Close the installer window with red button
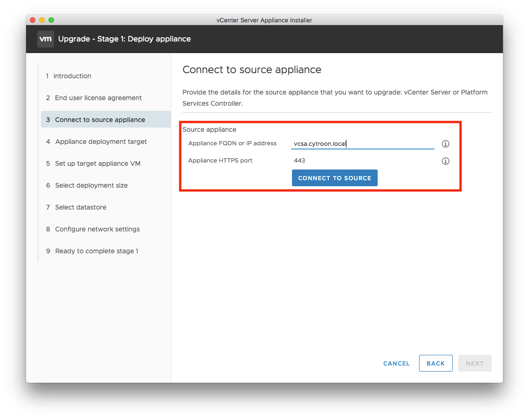Image resolution: width=529 pixels, height=420 pixels. click(33, 20)
